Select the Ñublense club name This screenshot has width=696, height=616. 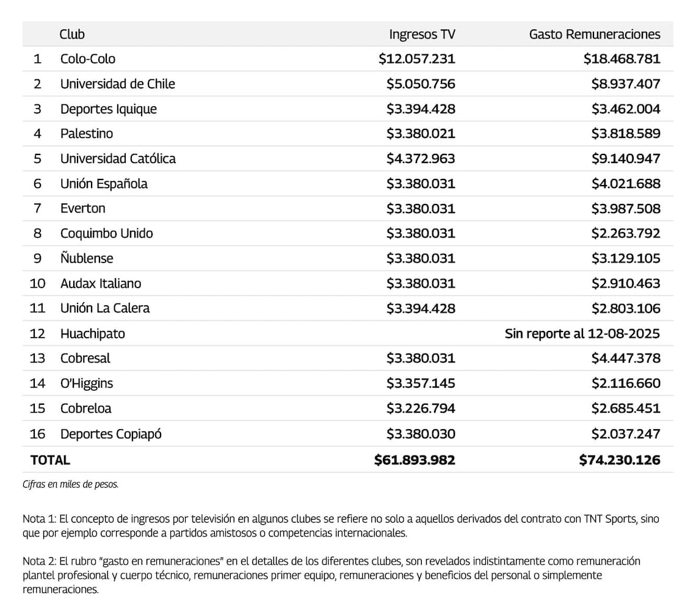coord(87,258)
